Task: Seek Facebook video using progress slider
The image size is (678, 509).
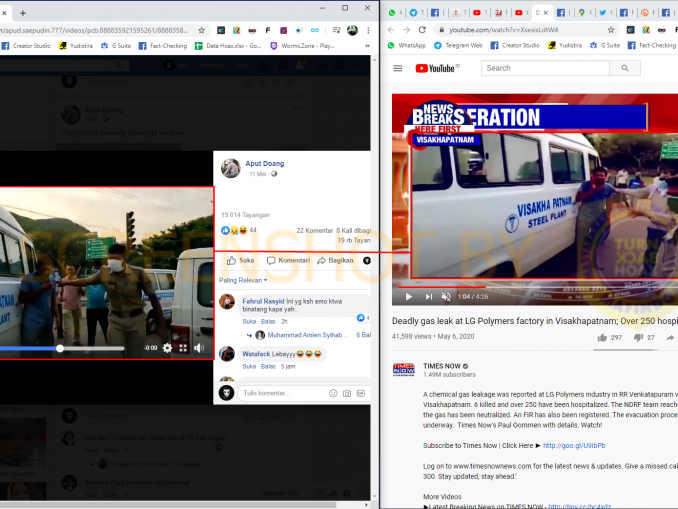Action: [62, 348]
